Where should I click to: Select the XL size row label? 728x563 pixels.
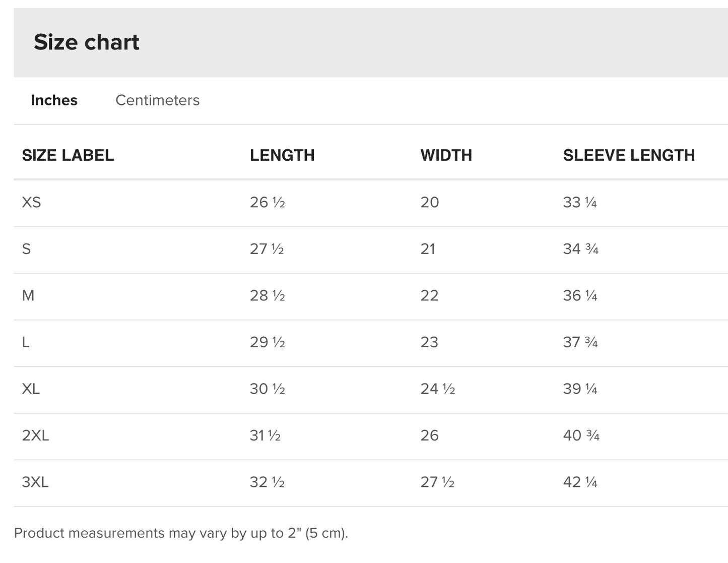click(x=31, y=389)
